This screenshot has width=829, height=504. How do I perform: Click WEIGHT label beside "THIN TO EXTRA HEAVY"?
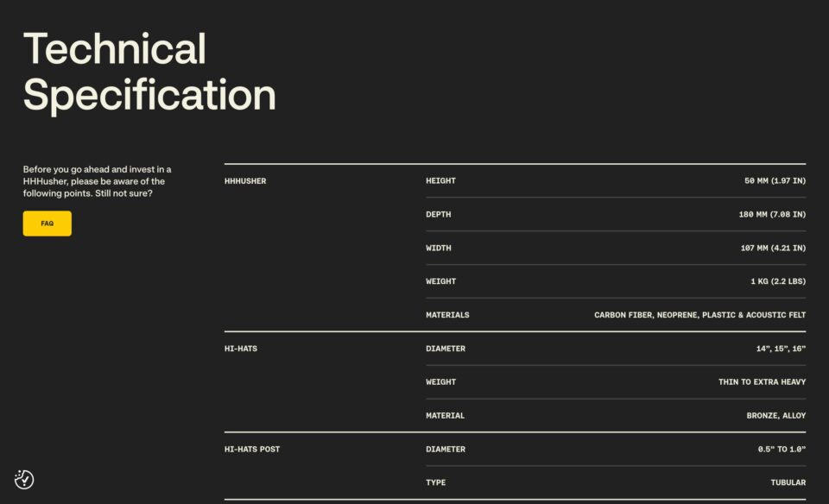[440, 382]
